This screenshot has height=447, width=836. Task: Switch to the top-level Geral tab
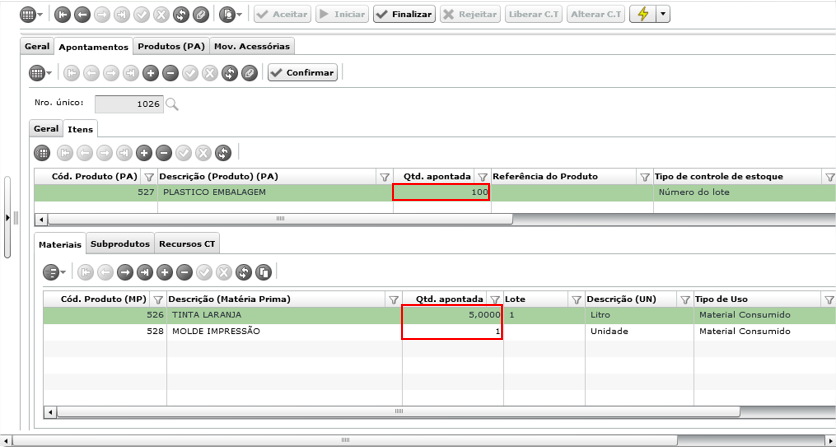(37, 46)
